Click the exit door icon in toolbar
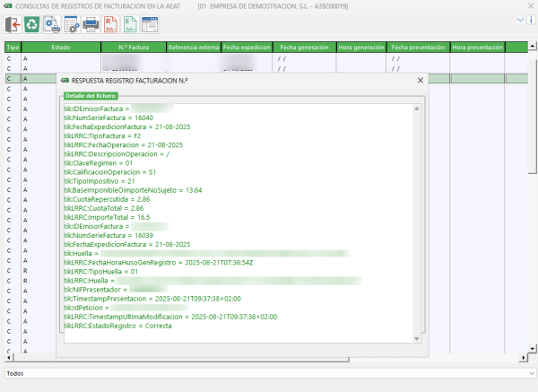The width and height of the screenshot is (538, 392). point(13,25)
